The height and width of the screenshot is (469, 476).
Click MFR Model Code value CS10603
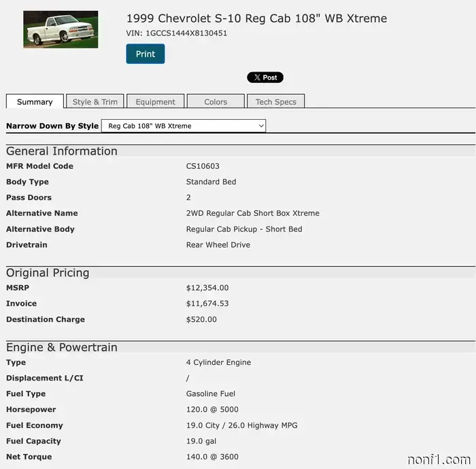click(203, 166)
